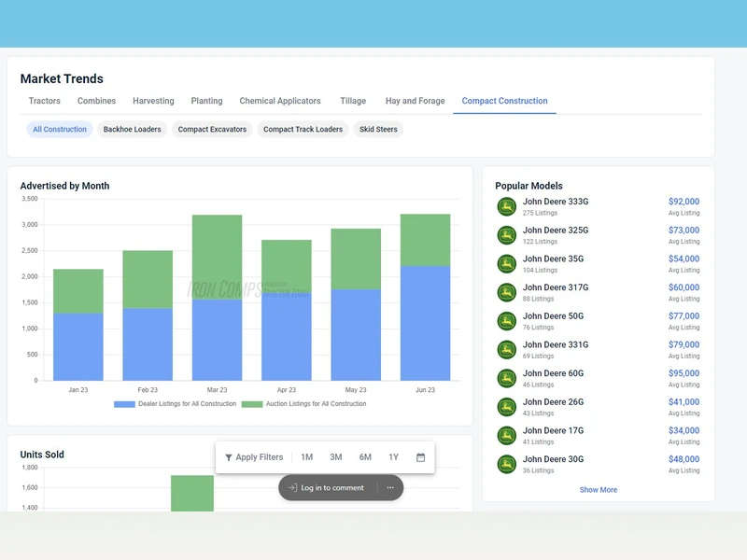Click the $60,000 average listing price

point(684,287)
